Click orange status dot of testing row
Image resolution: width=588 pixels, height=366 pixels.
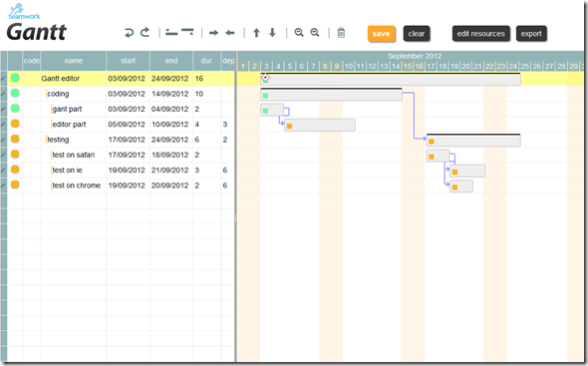(x=15, y=139)
